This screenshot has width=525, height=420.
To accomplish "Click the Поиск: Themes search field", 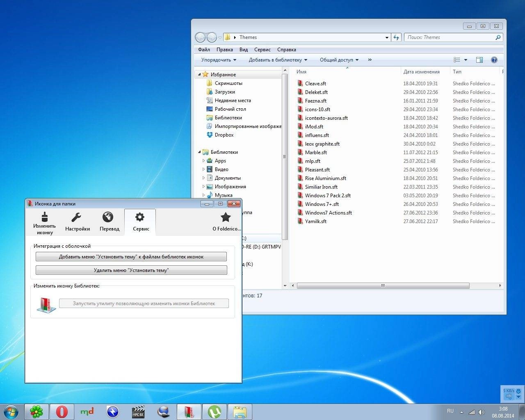I will (453, 37).
